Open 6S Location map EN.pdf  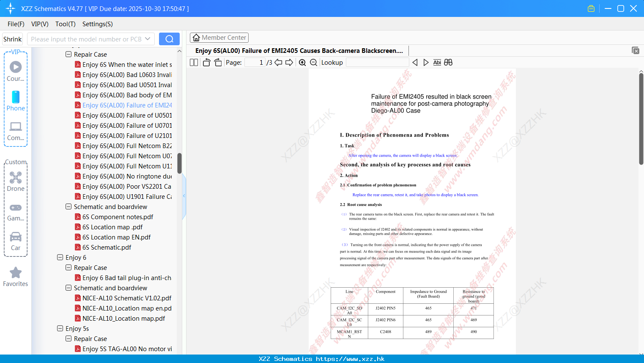(x=116, y=237)
